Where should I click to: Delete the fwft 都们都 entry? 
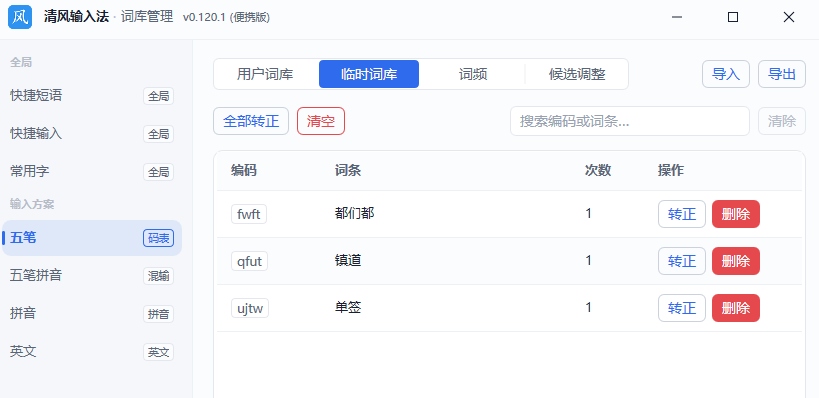(735, 214)
